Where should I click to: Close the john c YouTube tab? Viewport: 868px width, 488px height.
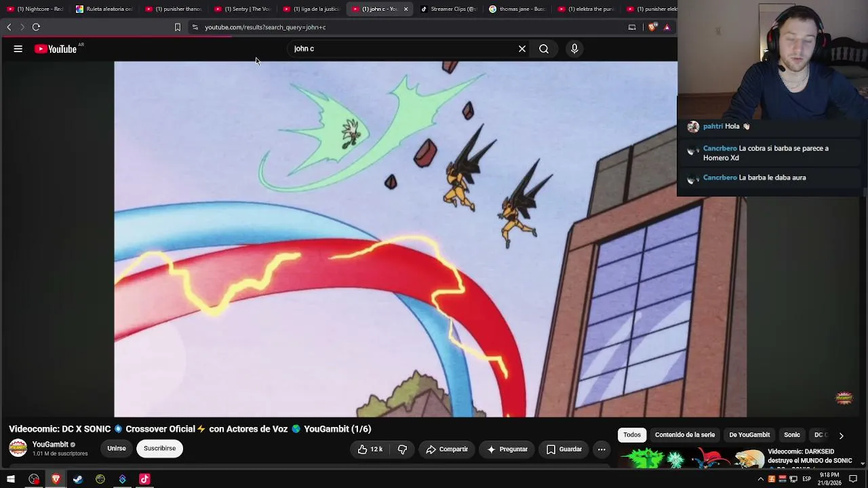point(406,9)
